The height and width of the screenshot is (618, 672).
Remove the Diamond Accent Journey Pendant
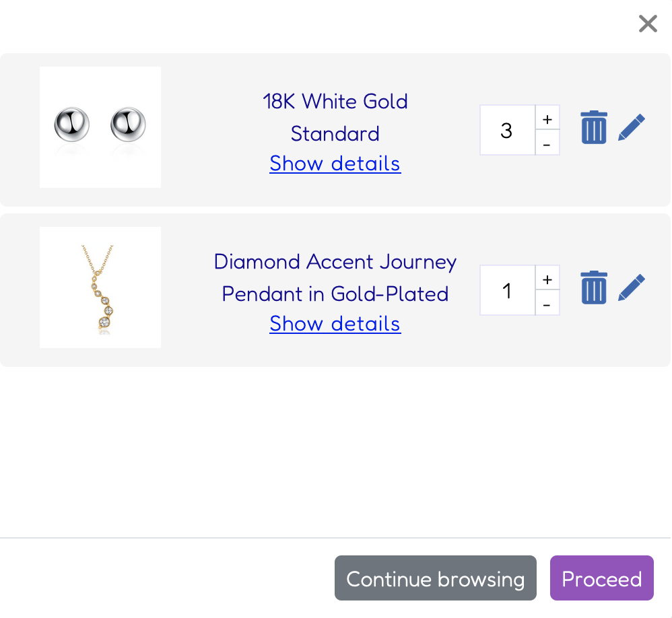point(594,287)
